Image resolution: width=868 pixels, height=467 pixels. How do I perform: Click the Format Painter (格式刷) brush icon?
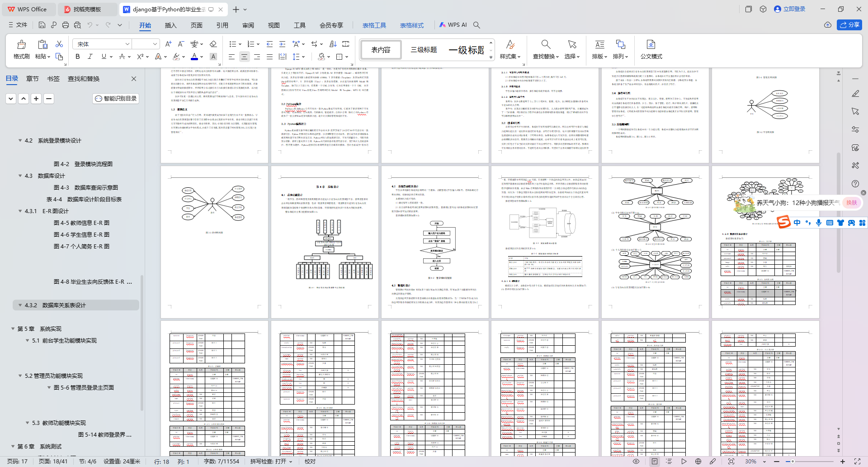[21, 44]
